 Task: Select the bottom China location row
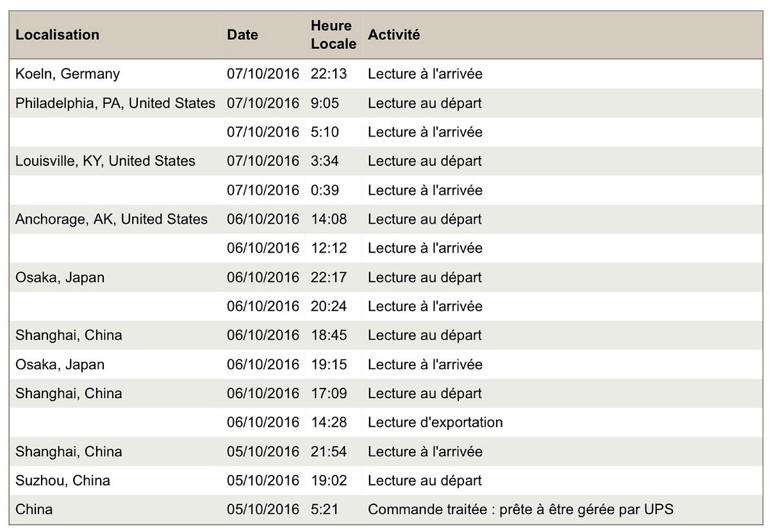(34, 510)
